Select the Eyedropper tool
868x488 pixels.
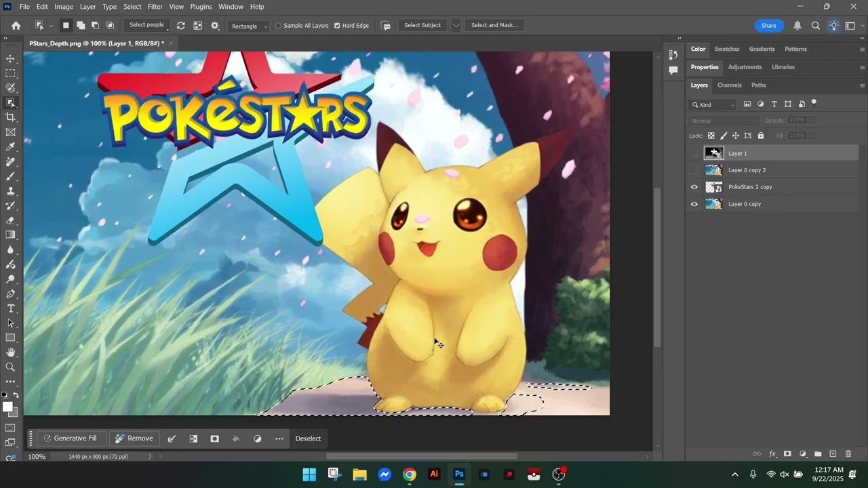point(10,147)
